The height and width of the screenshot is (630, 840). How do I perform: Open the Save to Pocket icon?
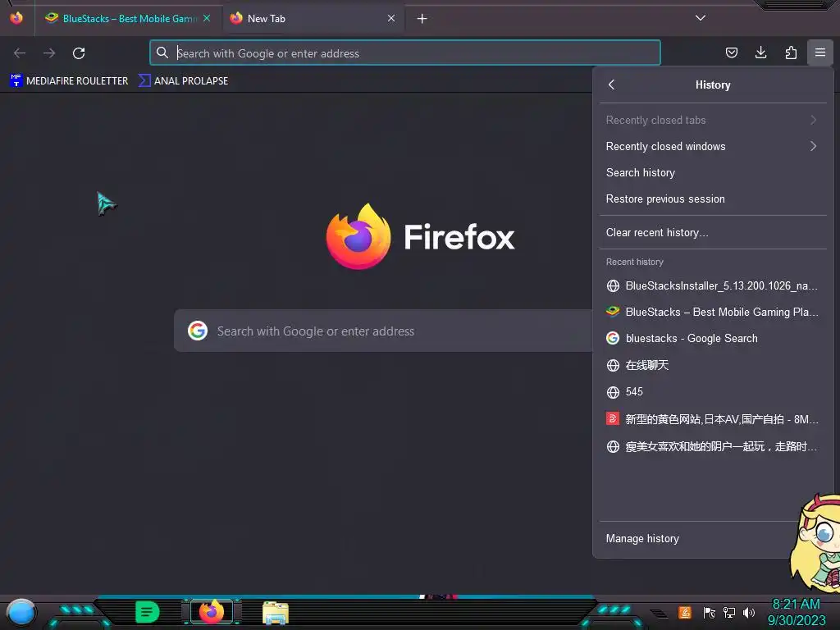[x=731, y=52]
